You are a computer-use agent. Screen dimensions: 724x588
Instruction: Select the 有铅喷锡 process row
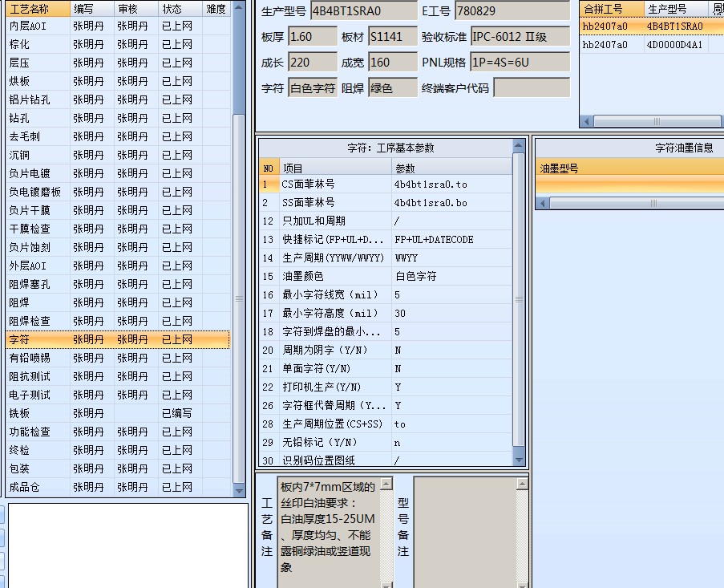pos(118,359)
